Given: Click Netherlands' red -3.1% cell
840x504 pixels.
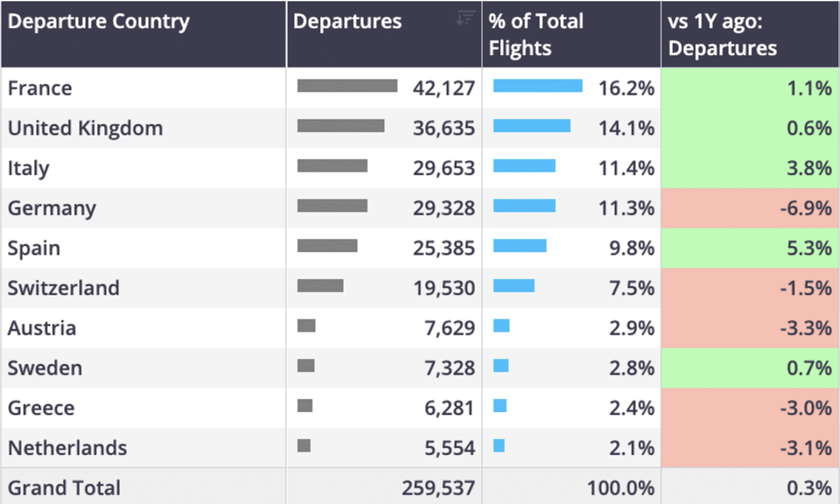Looking at the screenshot, I should 750,448.
